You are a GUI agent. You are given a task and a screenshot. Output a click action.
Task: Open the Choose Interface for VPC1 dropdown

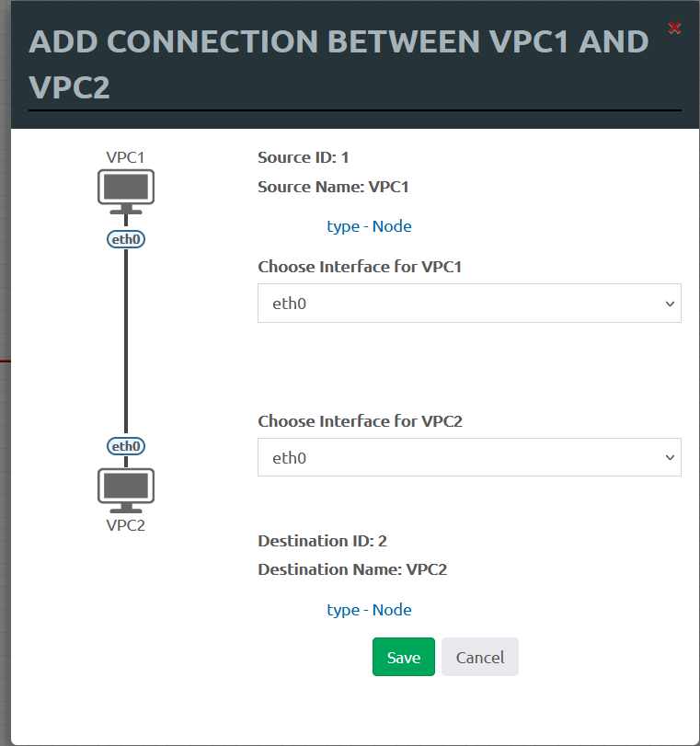[469, 303]
